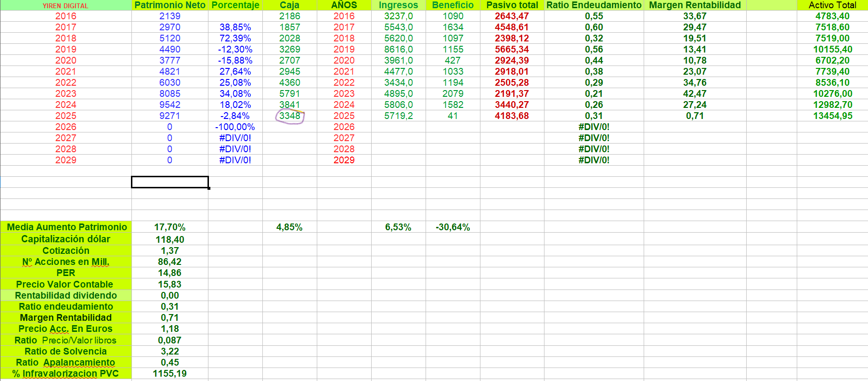
Task: Click Ingresos value 8616,0
Action: pyautogui.click(x=399, y=49)
